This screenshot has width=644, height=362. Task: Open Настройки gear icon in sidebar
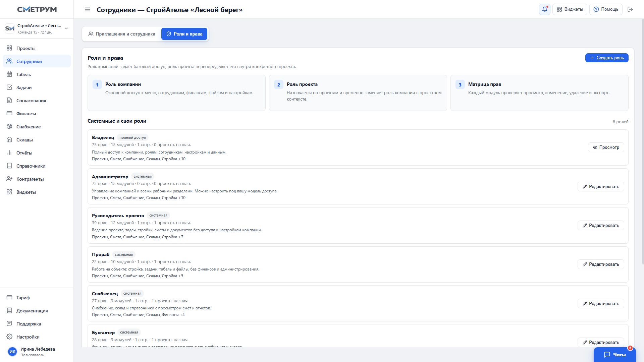tap(9, 337)
